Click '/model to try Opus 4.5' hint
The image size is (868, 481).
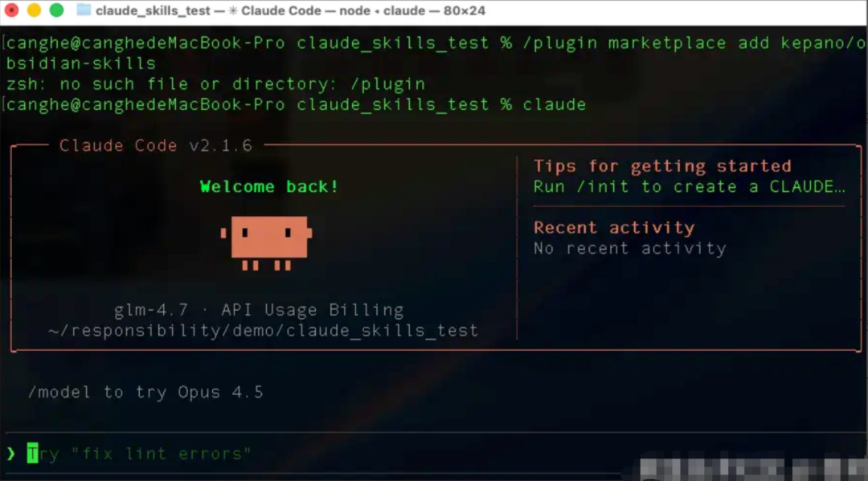point(145,392)
